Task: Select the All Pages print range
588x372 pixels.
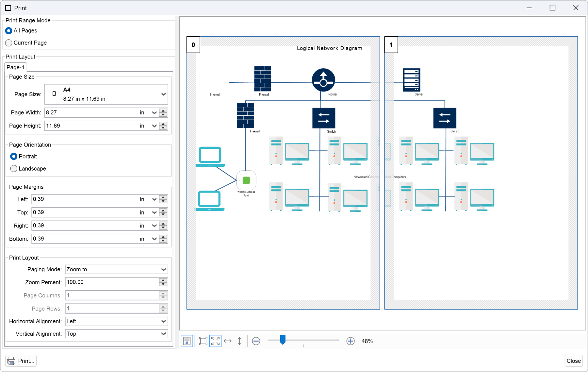Action: tap(9, 31)
